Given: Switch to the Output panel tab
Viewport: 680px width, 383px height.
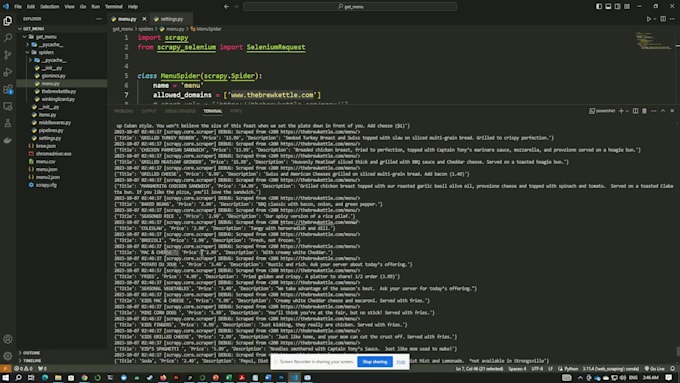Looking at the screenshot, I should coord(149,111).
